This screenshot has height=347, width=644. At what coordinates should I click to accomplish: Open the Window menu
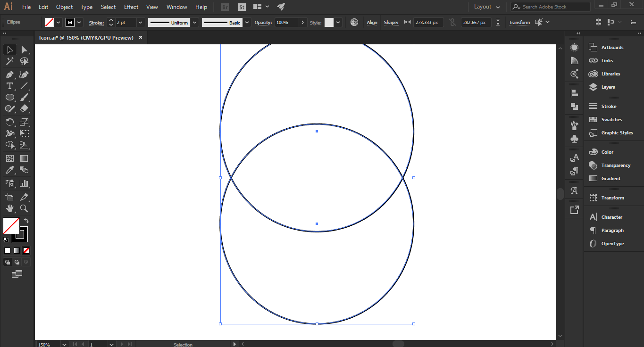point(177,7)
